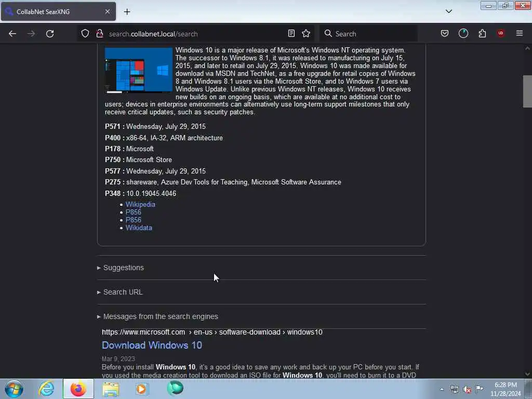
Task: Click the P348 version 10.0.19045.4046 text
Action: coord(151,193)
